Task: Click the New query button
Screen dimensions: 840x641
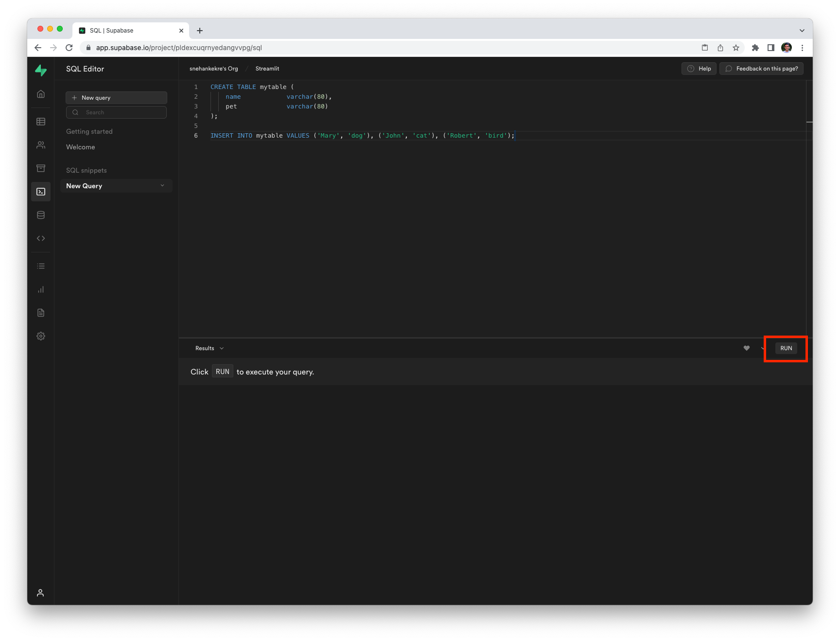Action: 116,98
